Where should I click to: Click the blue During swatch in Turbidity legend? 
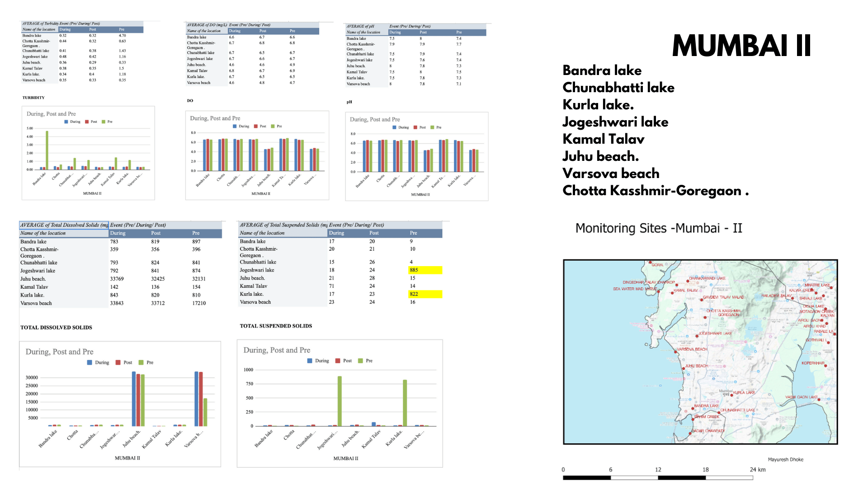click(x=66, y=122)
